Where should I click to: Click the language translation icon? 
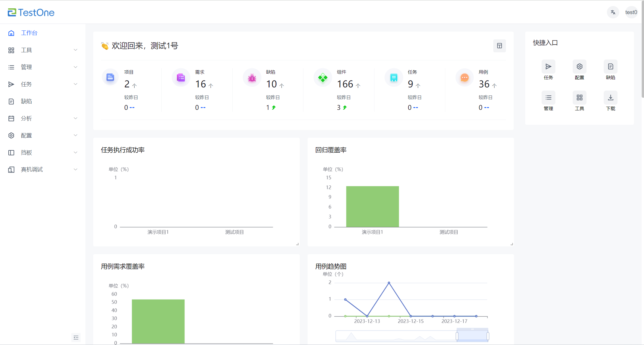(613, 12)
